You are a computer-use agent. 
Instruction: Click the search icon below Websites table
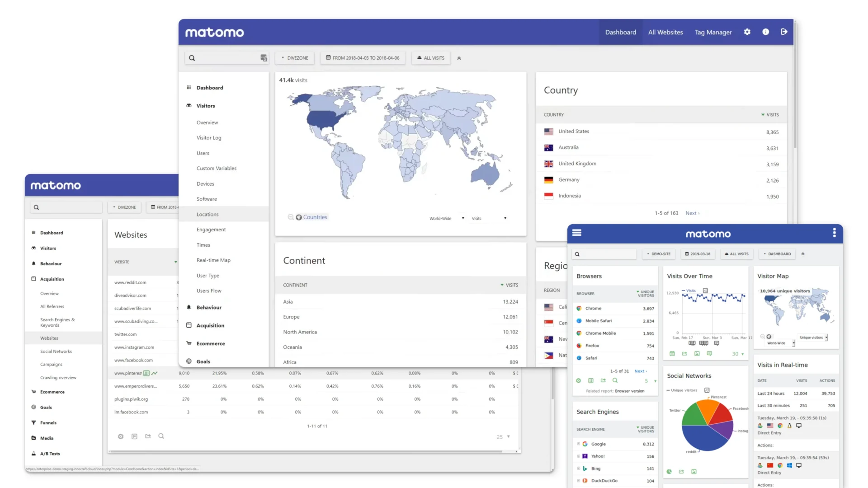(x=161, y=436)
